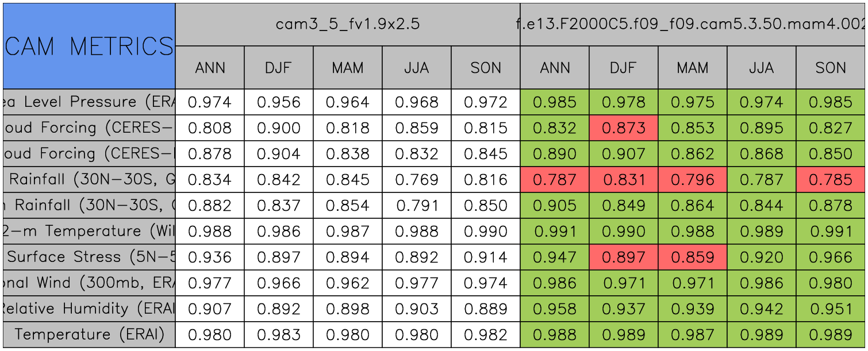Select the green 0.966 Surface Stress cell
The height and width of the screenshot is (351, 868).
(831, 257)
